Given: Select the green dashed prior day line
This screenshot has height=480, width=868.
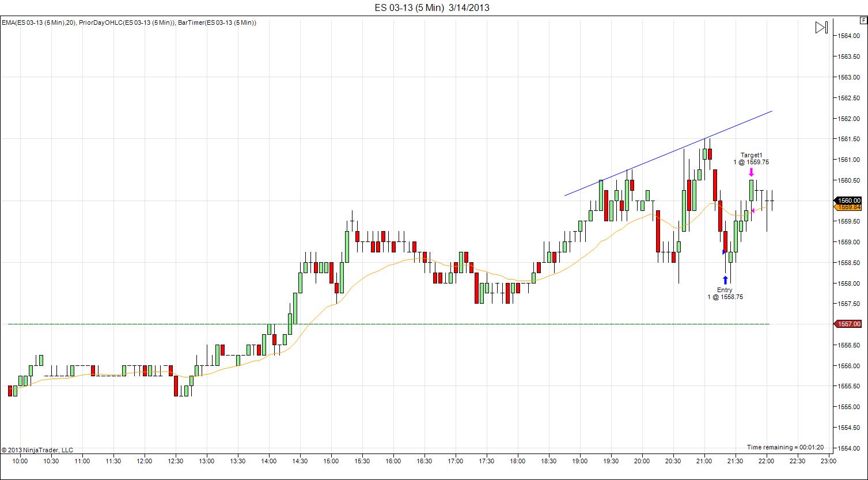Looking at the screenshot, I should [x=389, y=324].
